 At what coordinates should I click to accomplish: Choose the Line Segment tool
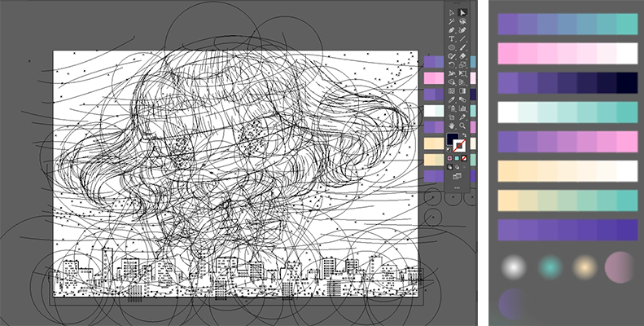tap(462, 38)
